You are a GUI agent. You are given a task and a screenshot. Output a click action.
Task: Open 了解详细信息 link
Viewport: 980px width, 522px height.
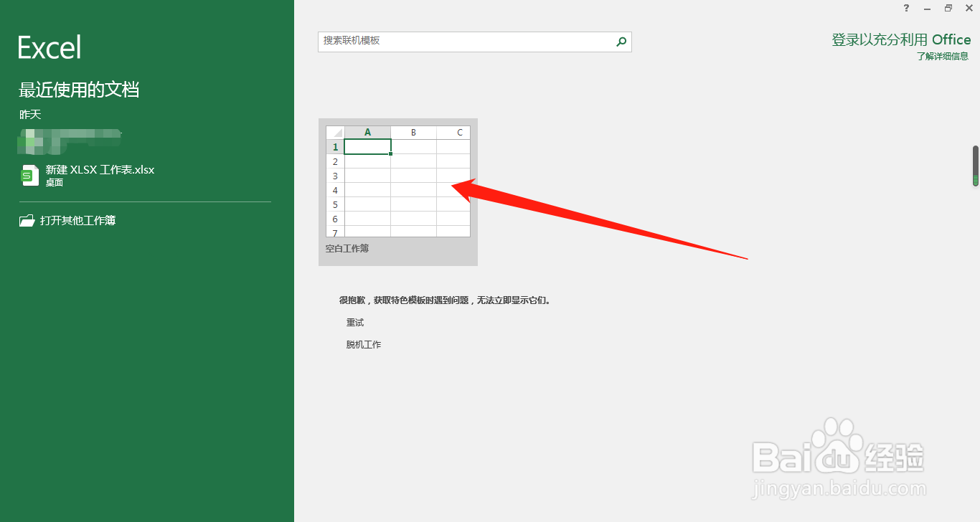[x=943, y=57]
